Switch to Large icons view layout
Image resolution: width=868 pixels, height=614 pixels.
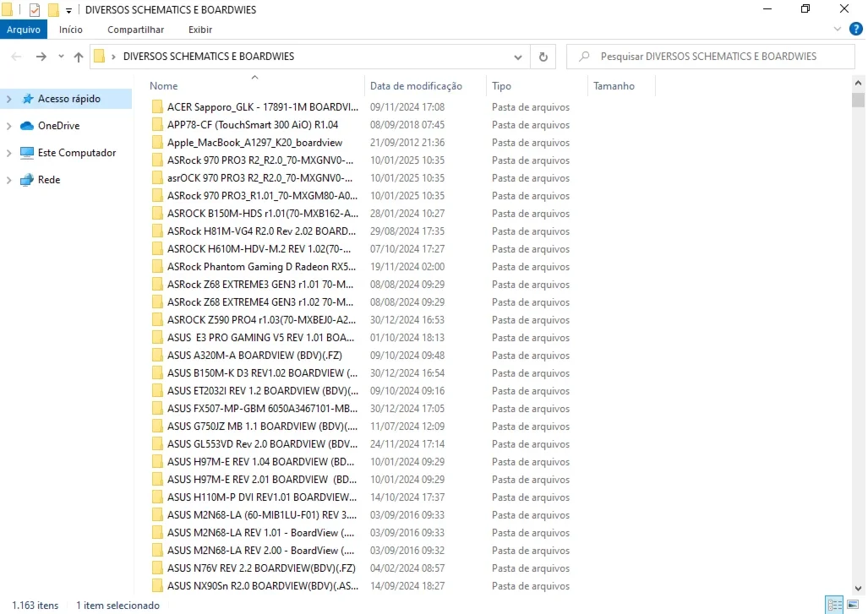pyautogui.click(x=853, y=605)
